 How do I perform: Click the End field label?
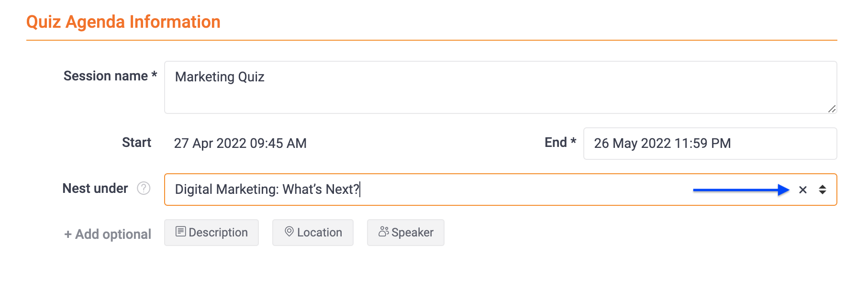560,142
